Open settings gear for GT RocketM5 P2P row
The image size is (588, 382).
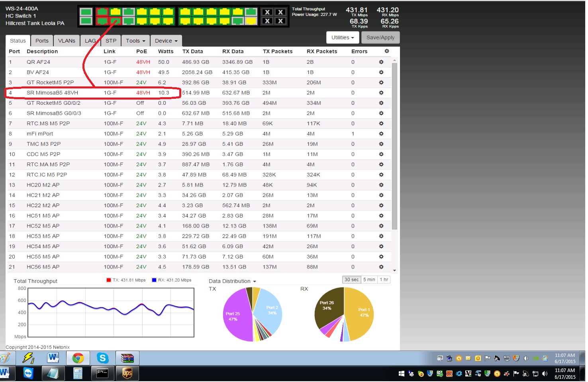pyautogui.click(x=381, y=82)
